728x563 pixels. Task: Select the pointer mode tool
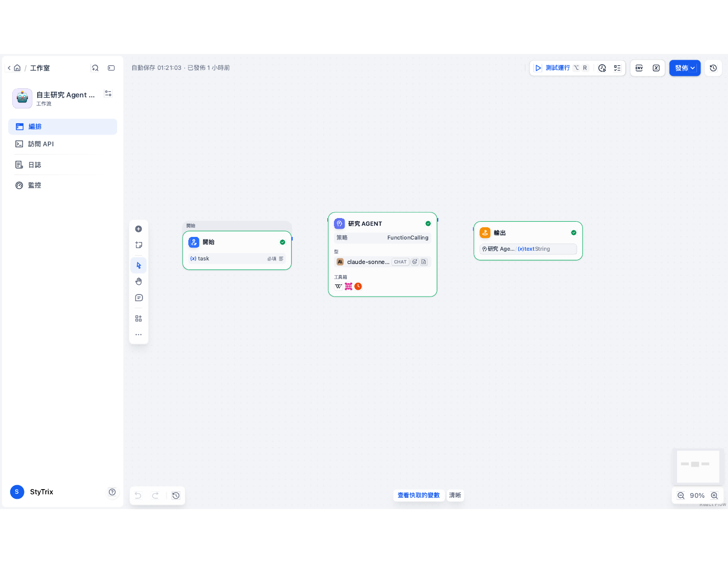(138, 265)
